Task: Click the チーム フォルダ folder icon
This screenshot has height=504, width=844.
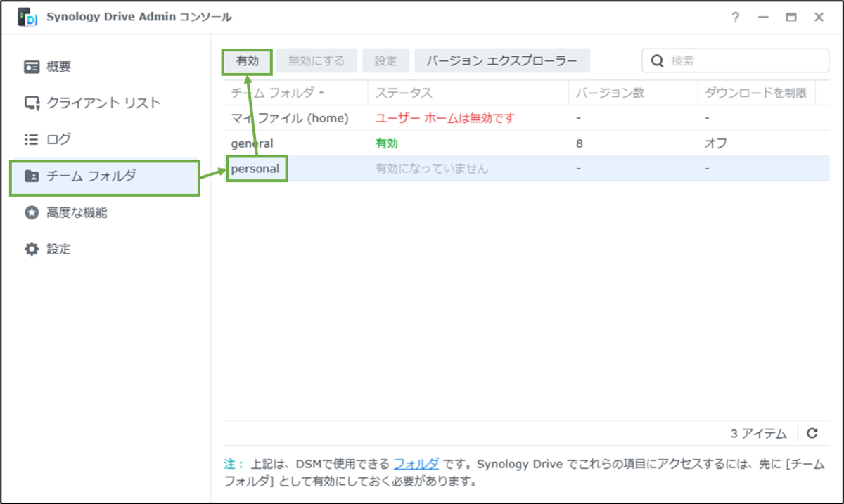Action: 32,176
